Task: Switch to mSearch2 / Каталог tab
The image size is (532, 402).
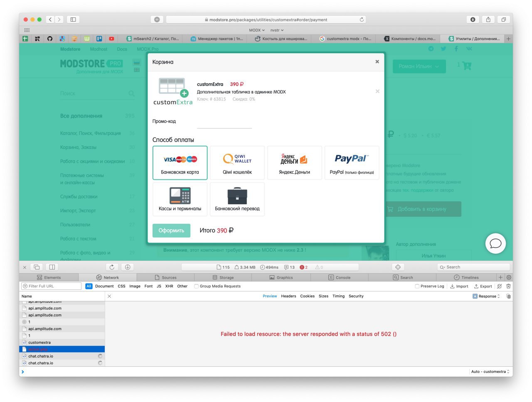Action: pyautogui.click(x=153, y=39)
